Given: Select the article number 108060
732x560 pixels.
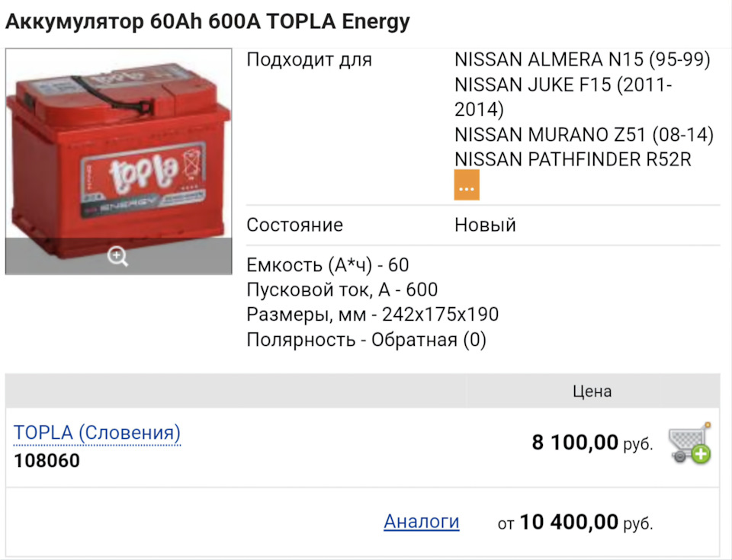Looking at the screenshot, I should tap(47, 461).
